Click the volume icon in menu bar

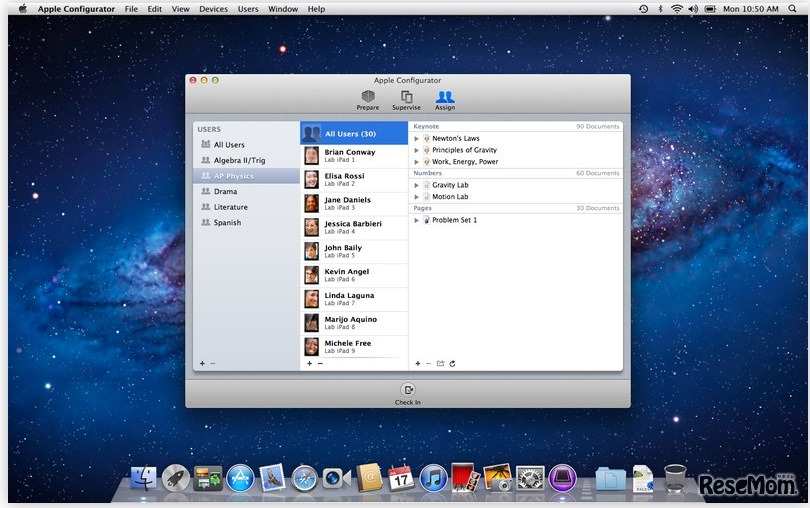pos(693,9)
